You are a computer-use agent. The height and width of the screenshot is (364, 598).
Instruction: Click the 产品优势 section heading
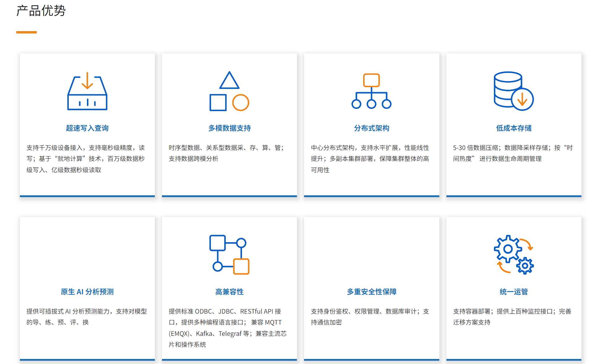41,11
